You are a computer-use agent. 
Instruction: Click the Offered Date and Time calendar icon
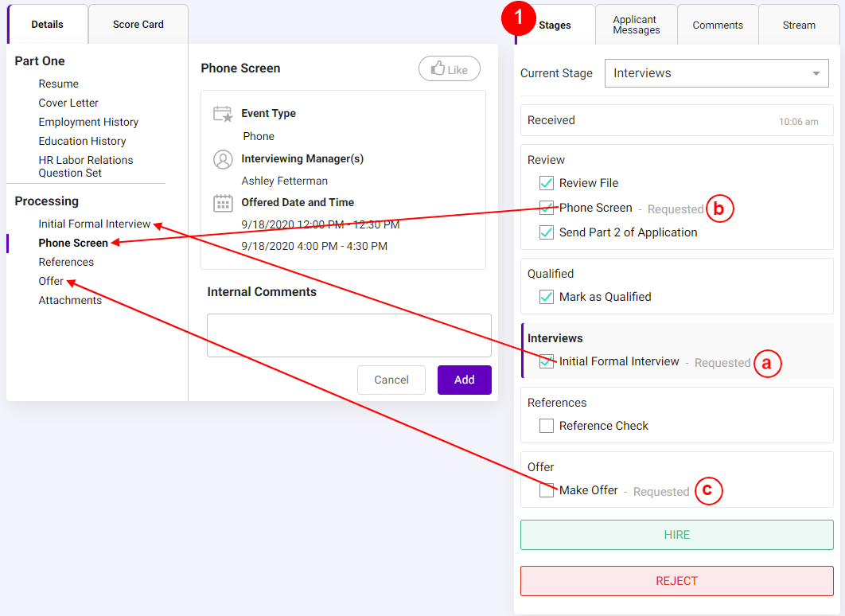click(x=222, y=202)
